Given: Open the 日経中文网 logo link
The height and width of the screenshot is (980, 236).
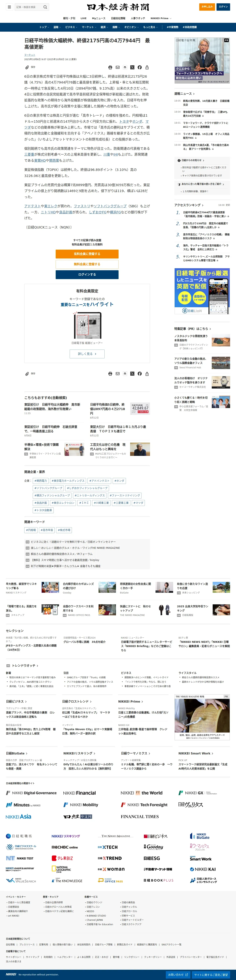Looking at the screenshot, I should [78, 816].
